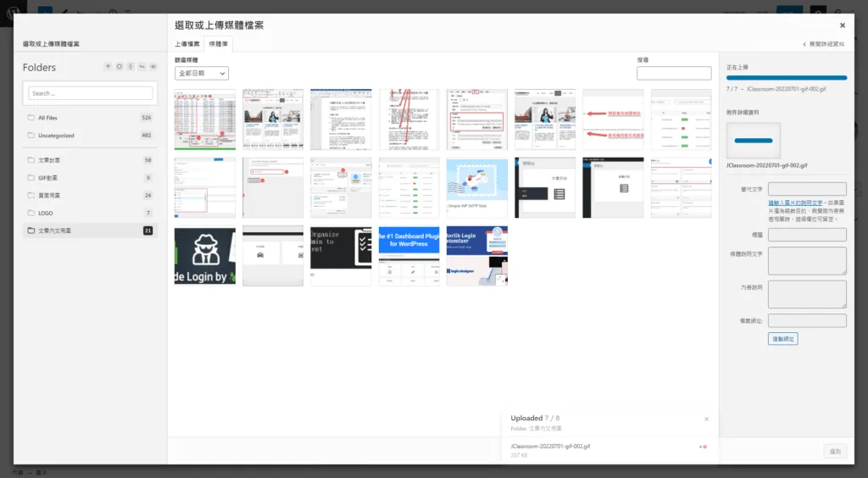Viewport: 868px width, 478px height.
Task: Click the 402 count badge
Action: [146, 135]
